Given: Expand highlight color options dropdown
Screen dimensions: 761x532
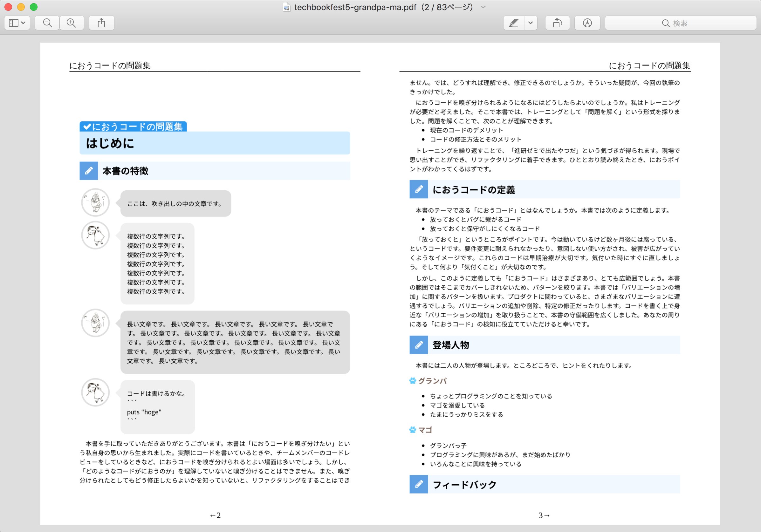Looking at the screenshot, I should pos(531,23).
